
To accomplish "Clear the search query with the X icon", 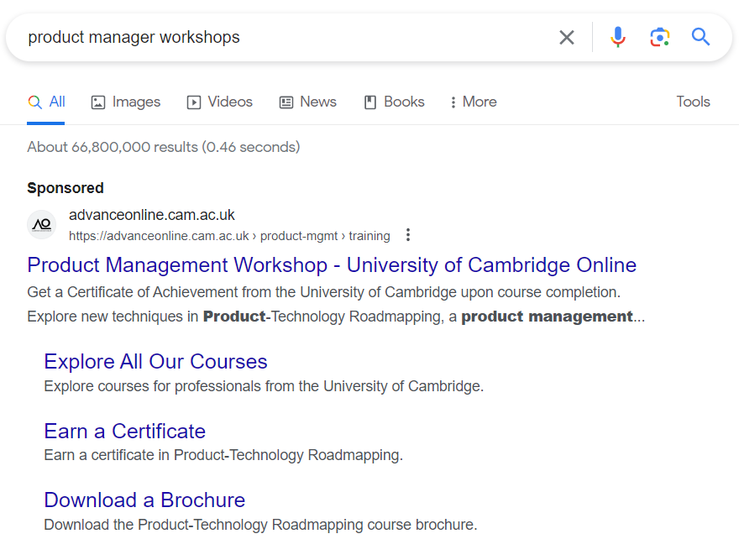I will pos(567,37).
